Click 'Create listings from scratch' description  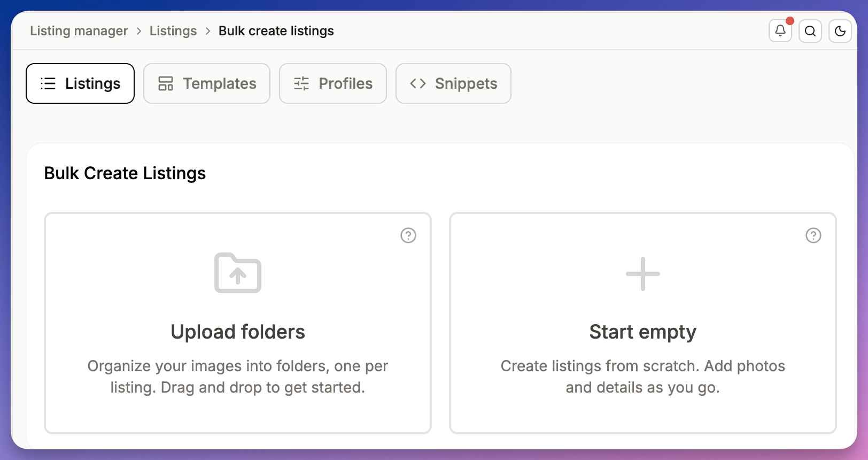tap(643, 377)
